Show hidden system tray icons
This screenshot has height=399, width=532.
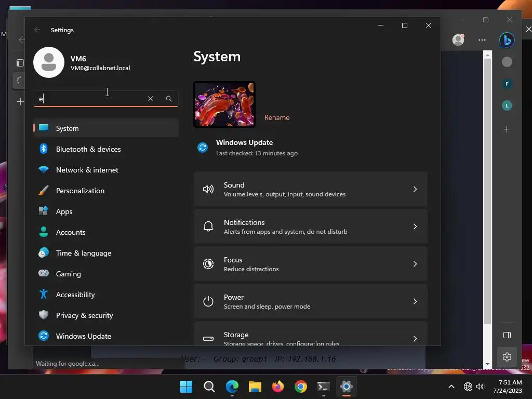451,387
